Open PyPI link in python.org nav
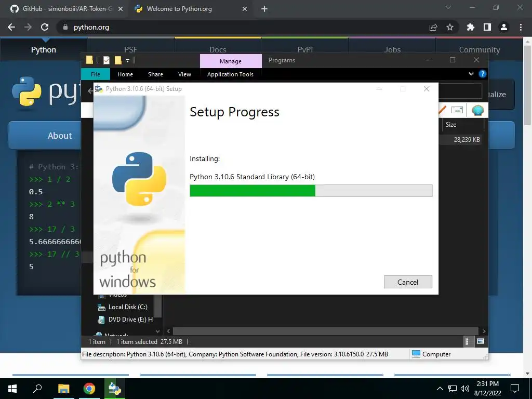 tap(305, 49)
